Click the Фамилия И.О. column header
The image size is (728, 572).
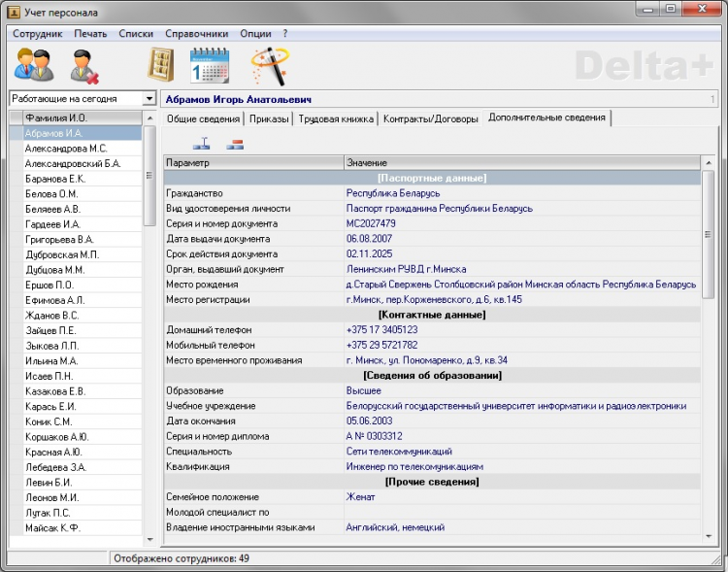tap(83, 118)
